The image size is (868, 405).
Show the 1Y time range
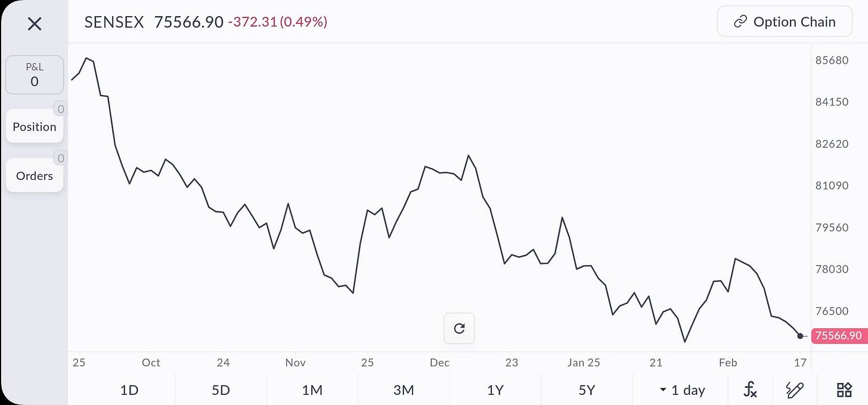pyautogui.click(x=495, y=390)
